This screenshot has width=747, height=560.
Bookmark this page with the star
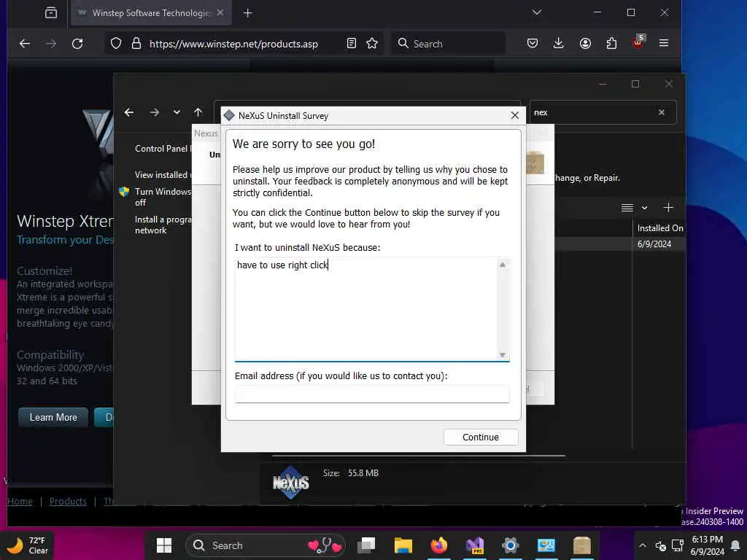[372, 44]
